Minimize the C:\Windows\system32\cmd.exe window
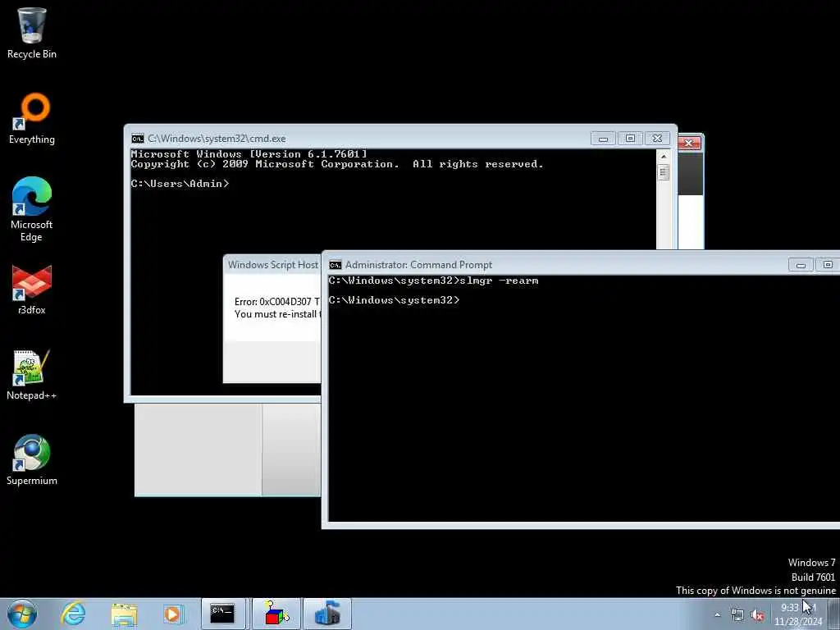Viewport: 840px width, 630px height. click(603, 139)
